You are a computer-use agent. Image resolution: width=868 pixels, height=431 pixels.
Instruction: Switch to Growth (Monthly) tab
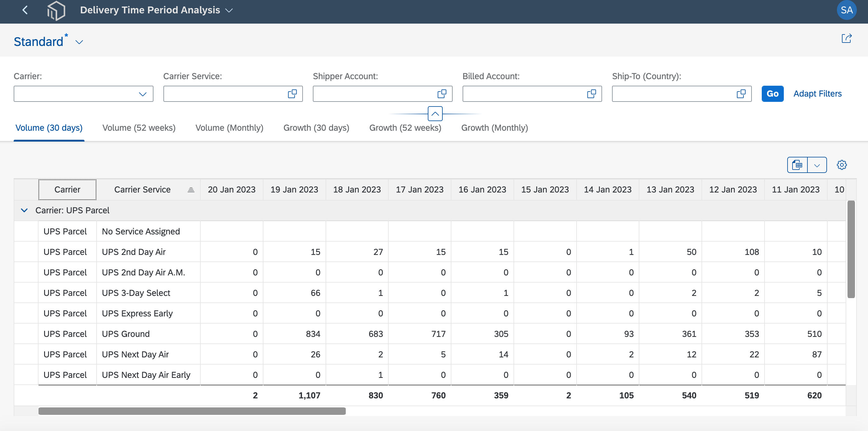[494, 128]
